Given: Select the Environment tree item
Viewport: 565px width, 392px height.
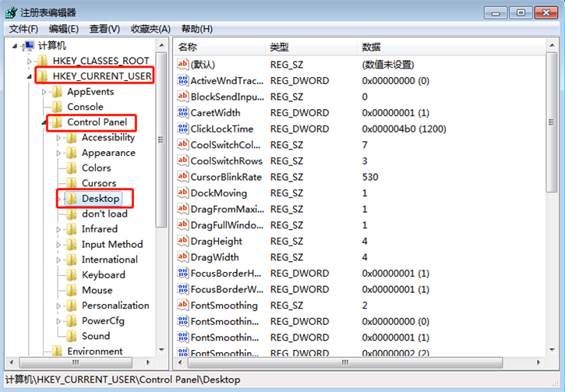Looking at the screenshot, I should point(94,351).
